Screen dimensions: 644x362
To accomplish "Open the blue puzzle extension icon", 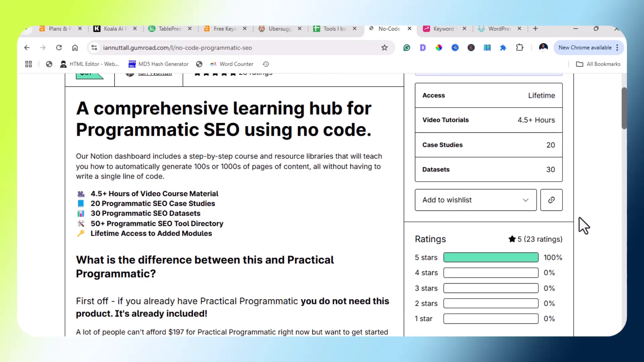I will coord(503,48).
